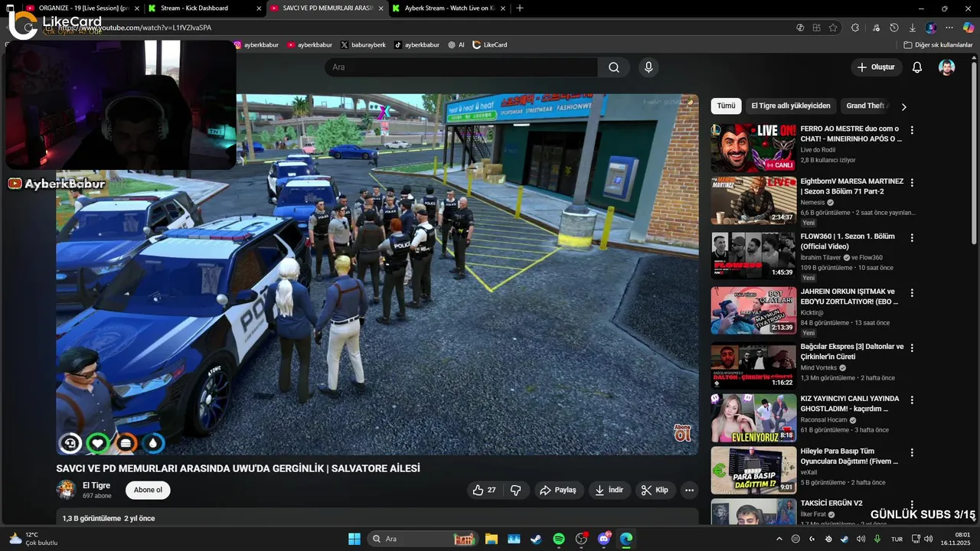Image resolution: width=980 pixels, height=551 pixels.
Task: Like the video with thumbs up
Action: 484,490
